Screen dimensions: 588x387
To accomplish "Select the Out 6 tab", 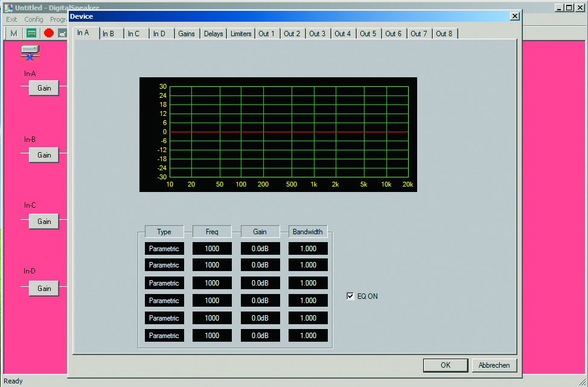I will tap(394, 34).
